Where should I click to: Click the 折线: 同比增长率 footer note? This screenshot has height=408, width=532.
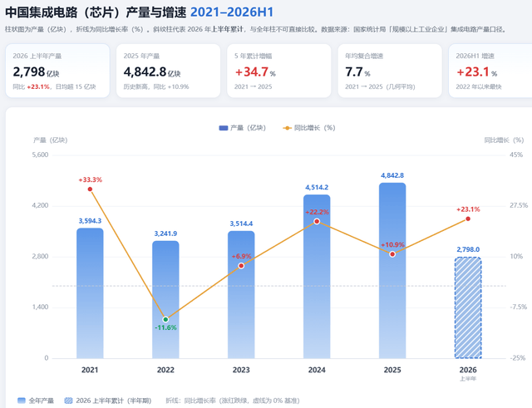click(233, 401)
